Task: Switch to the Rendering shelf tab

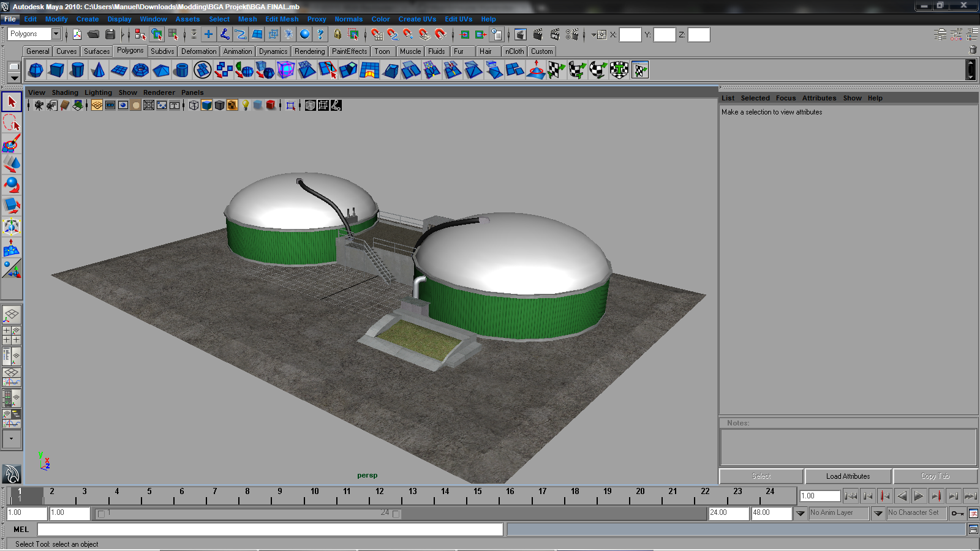Action: point(309,51)
